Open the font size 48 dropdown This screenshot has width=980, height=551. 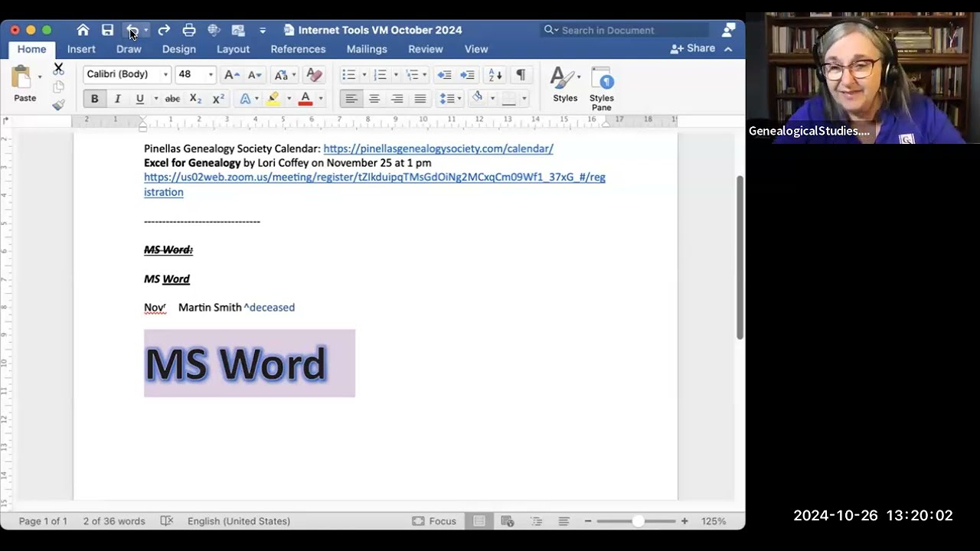click(x=211, y=74)
